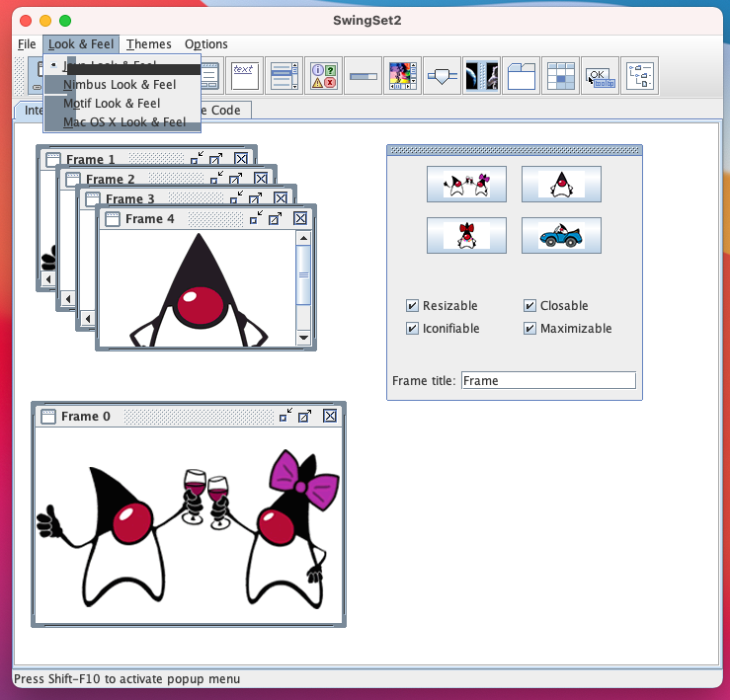
Task: Click the toasting Dukes frame maker button
Action: click(466, 184)
